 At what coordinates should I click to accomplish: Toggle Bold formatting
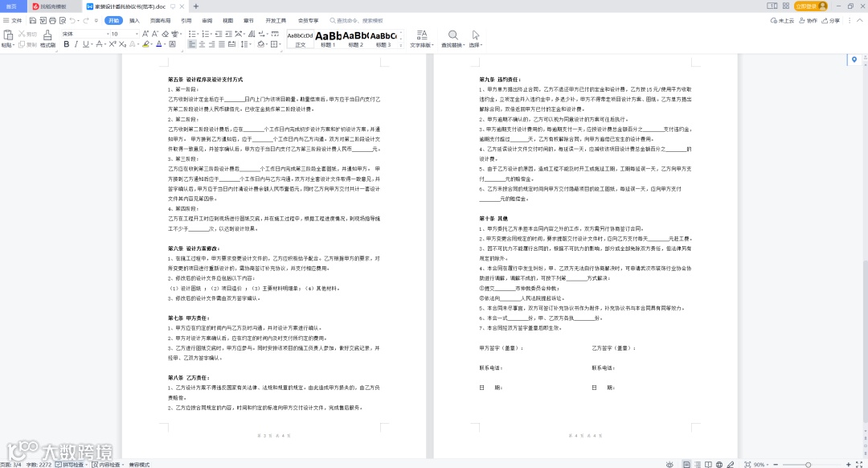tap(67, 44)
